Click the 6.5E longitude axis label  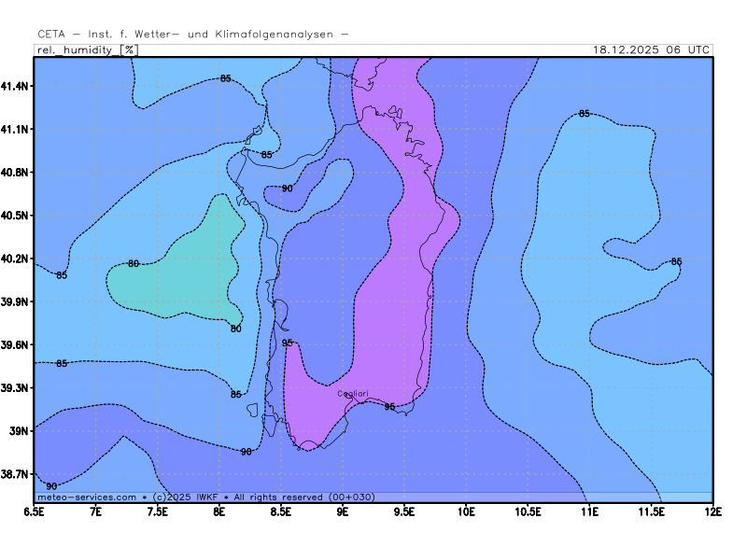35,511
